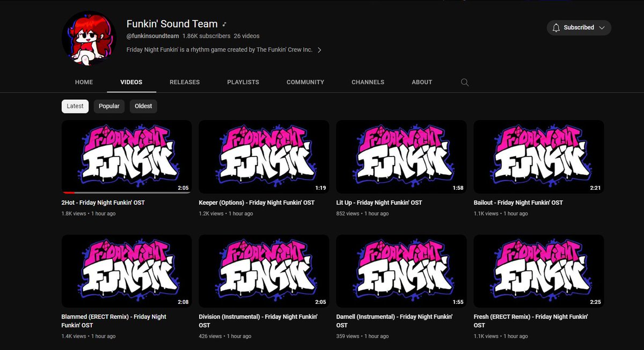Click the music note badge beside channel name
The width and height of the screenshot is (644, 350).
225,24
